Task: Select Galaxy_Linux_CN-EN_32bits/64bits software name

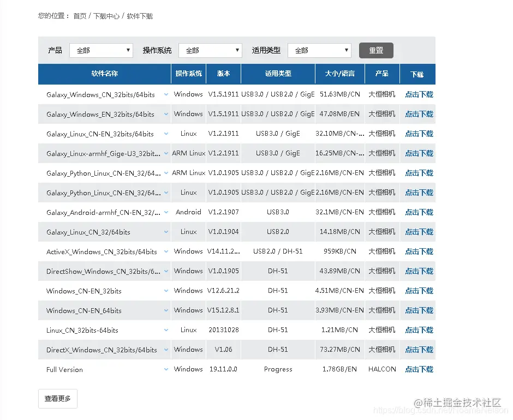Action: point(100,134)
